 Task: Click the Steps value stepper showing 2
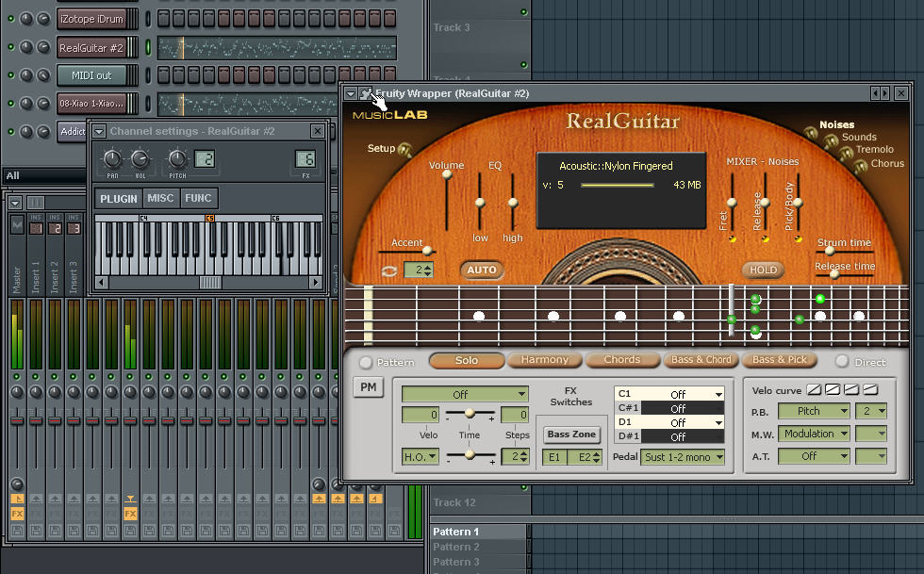[x=515, y=457]
